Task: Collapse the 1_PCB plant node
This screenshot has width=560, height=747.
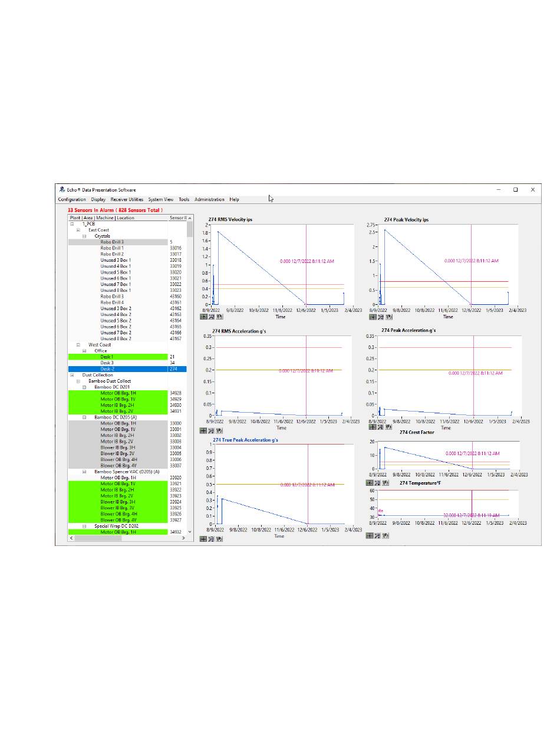Action: point(72,224)
